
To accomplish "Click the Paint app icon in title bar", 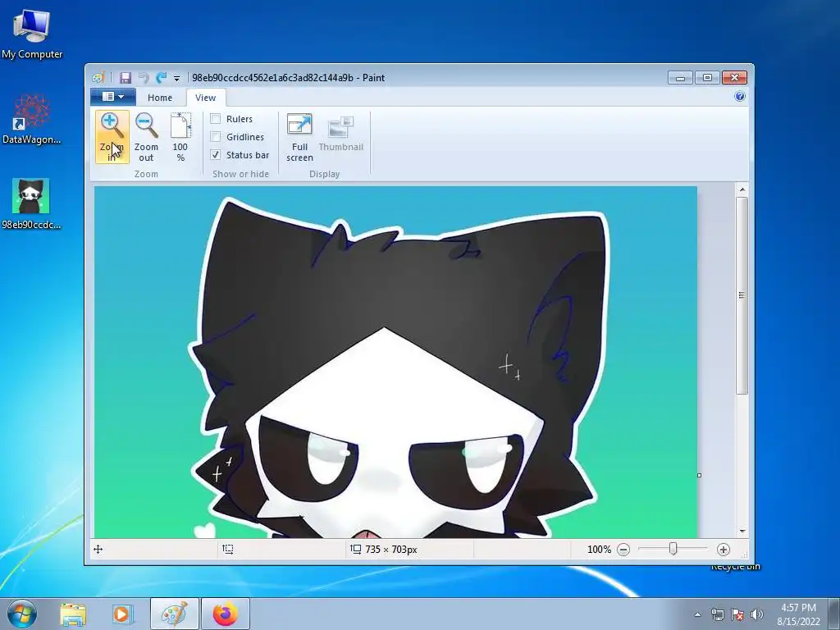I will click(x=98, y=78).
